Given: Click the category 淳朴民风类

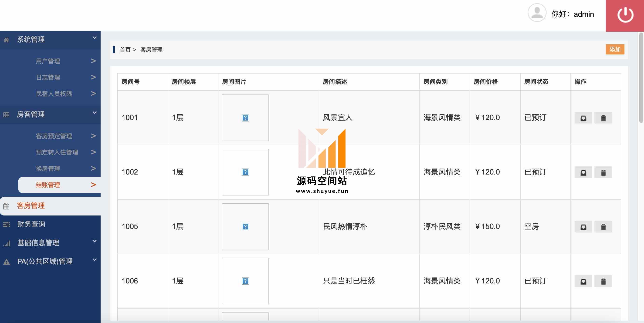Looking at the screenshot, I should [x=442, y=227].
